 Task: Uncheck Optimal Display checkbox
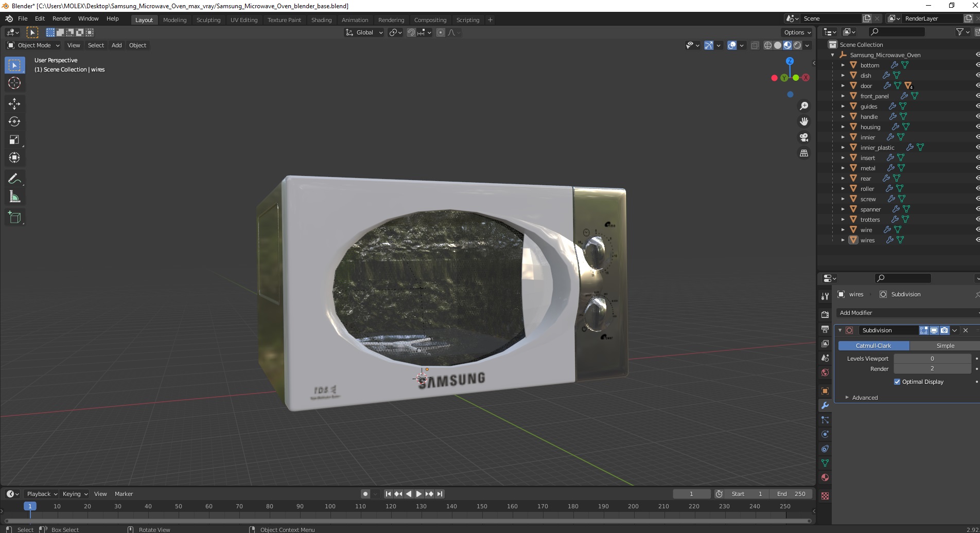[897, 382]
